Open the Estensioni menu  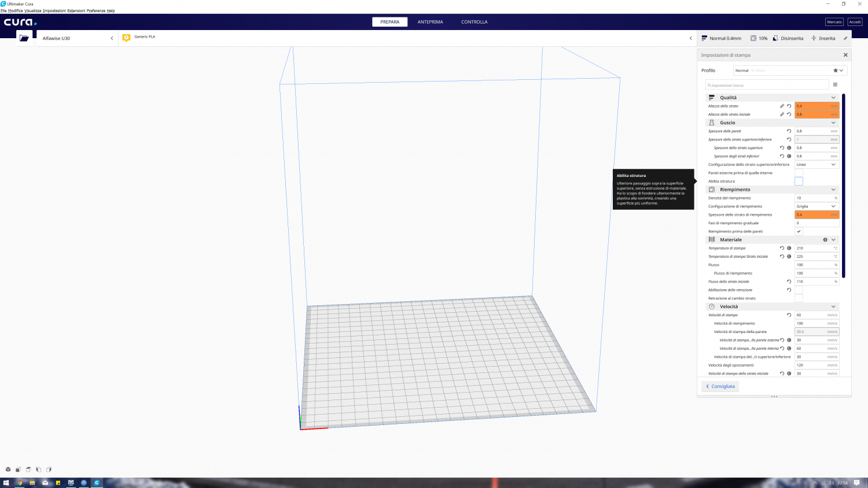point(76,10)
